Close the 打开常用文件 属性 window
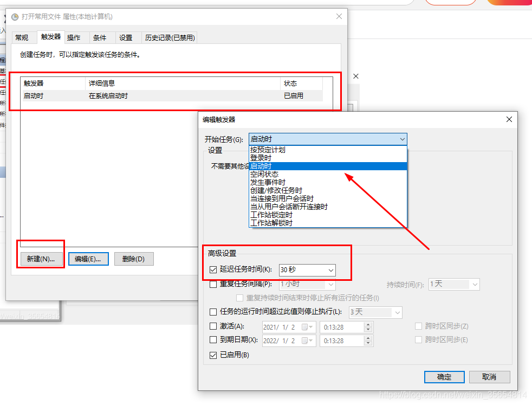This screenshot has width=532, height=405. click(339, 16)
